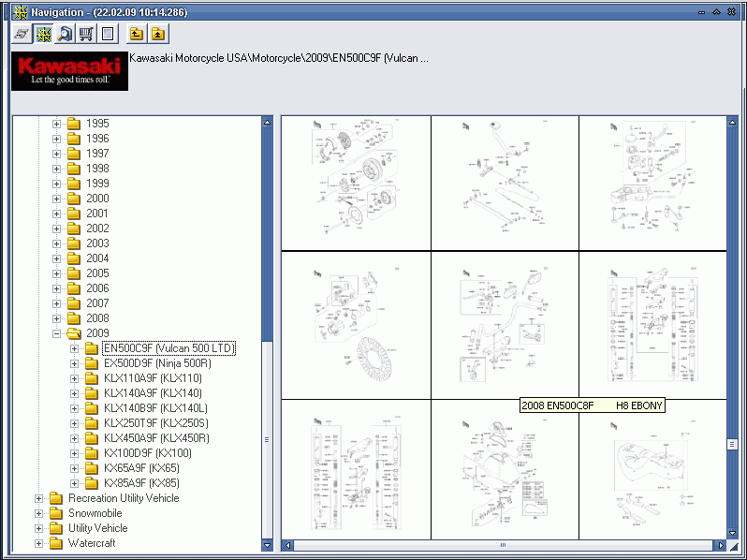This screenshot has height=560, width=747.
Task: Select KLX140B9F (KLX140L) in the tree
Action: 155,408
